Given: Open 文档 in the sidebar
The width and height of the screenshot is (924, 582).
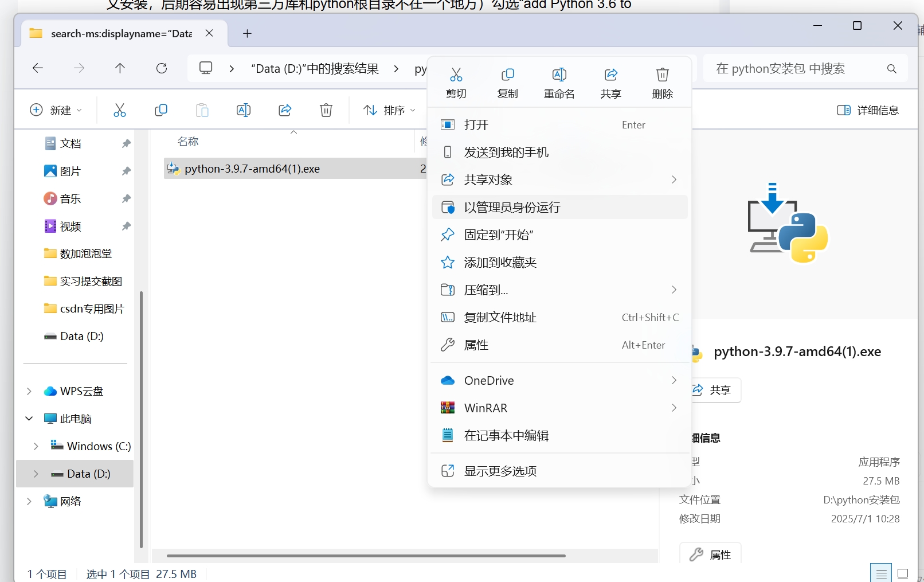Looking at the screenshot, I should (71, 143).
